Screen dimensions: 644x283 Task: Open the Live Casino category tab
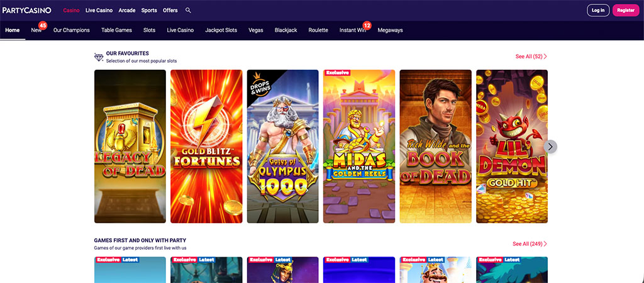pos(180,30)
